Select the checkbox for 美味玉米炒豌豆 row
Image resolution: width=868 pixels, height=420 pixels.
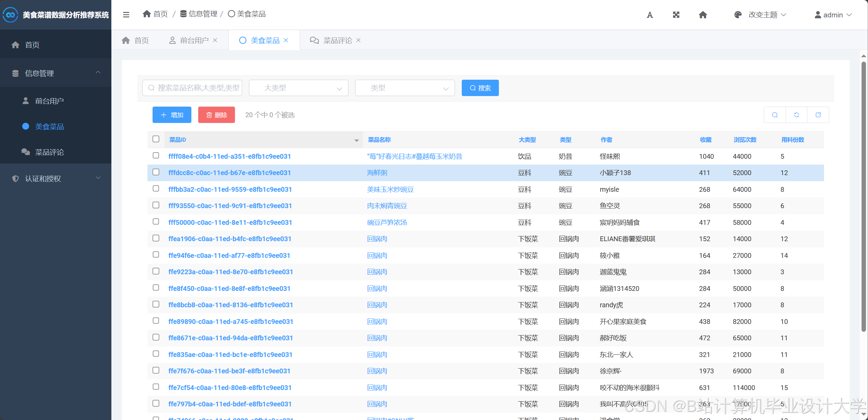click(x=156, y=189)
